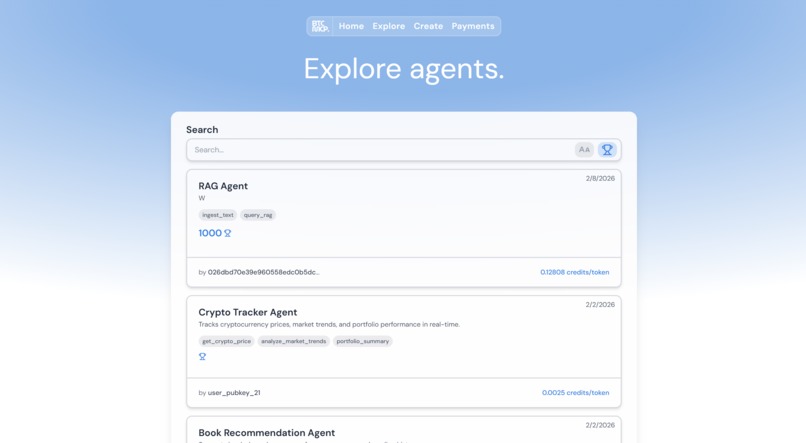This screenshot has height=443, width=806.
Task: Click author user_pubkey_21
Action: pos(234,393)
